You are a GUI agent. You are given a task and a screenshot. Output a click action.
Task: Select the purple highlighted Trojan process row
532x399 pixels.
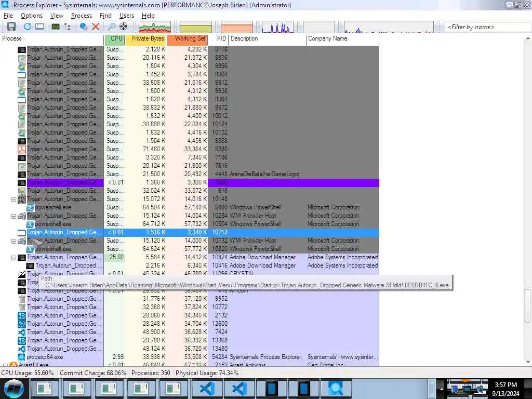tap(189, 182)
